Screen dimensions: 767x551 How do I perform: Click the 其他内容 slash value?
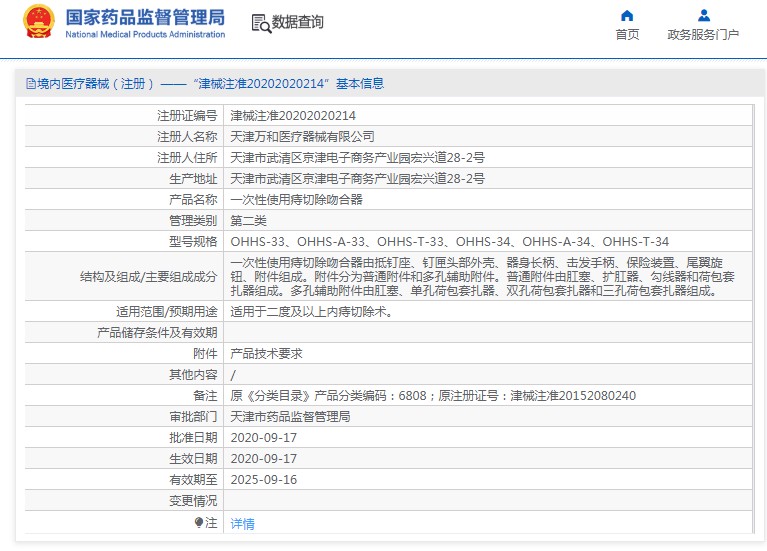point(233,375)
